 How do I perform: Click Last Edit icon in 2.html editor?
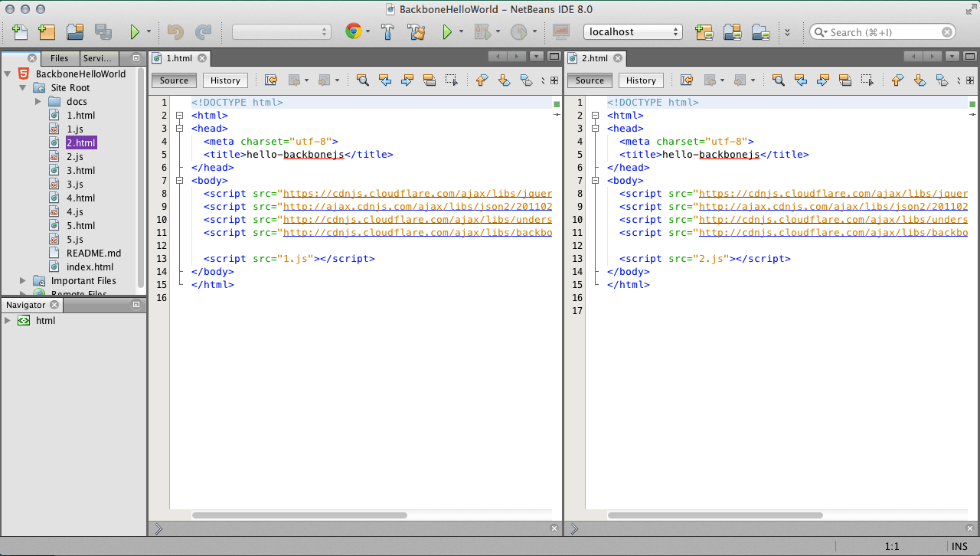[687, 80]
